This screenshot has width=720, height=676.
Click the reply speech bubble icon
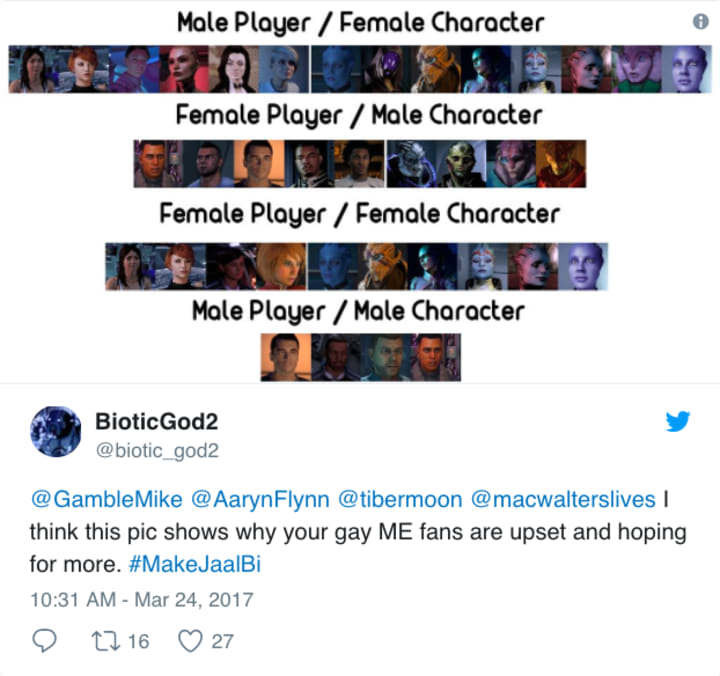[45, 640]
